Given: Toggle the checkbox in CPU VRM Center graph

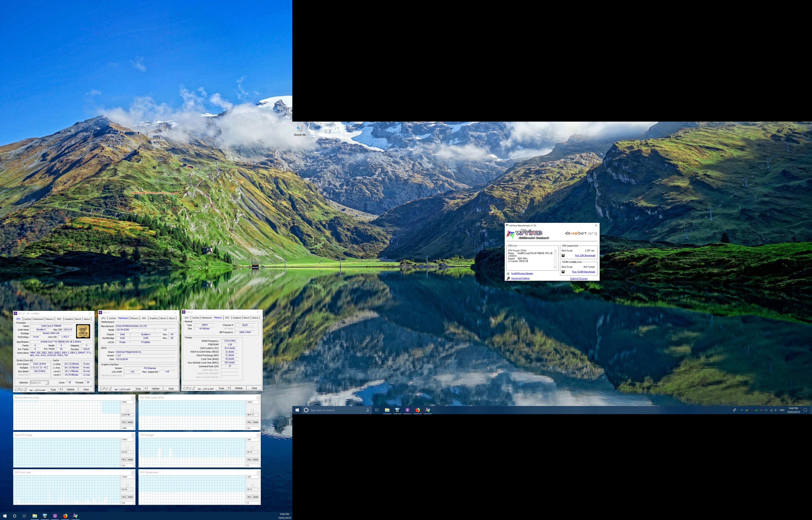Looking at the screenshot, I should [x=252, y=411].
